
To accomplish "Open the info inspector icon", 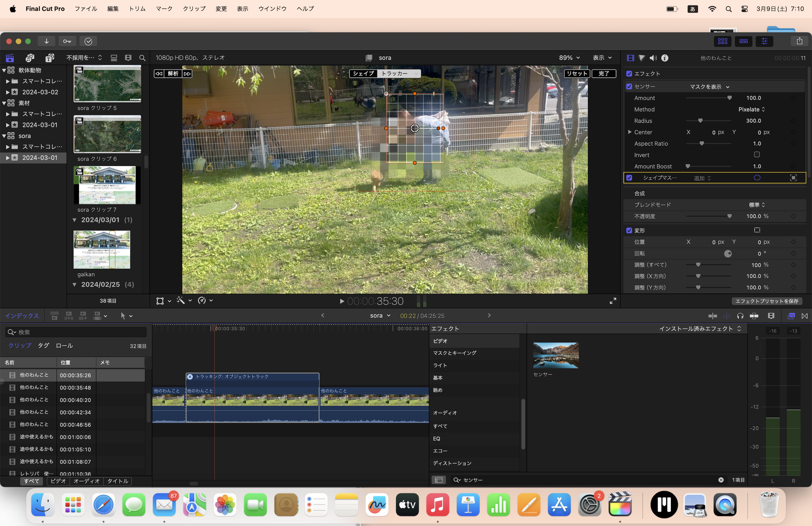I will [664, 58].
